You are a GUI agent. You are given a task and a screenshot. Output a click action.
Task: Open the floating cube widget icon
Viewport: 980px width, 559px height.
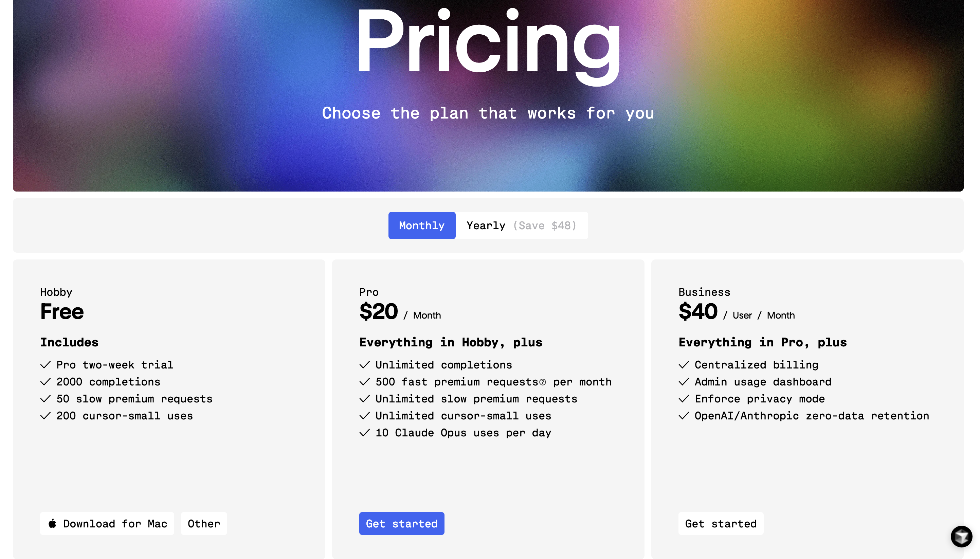click(961, 536)
